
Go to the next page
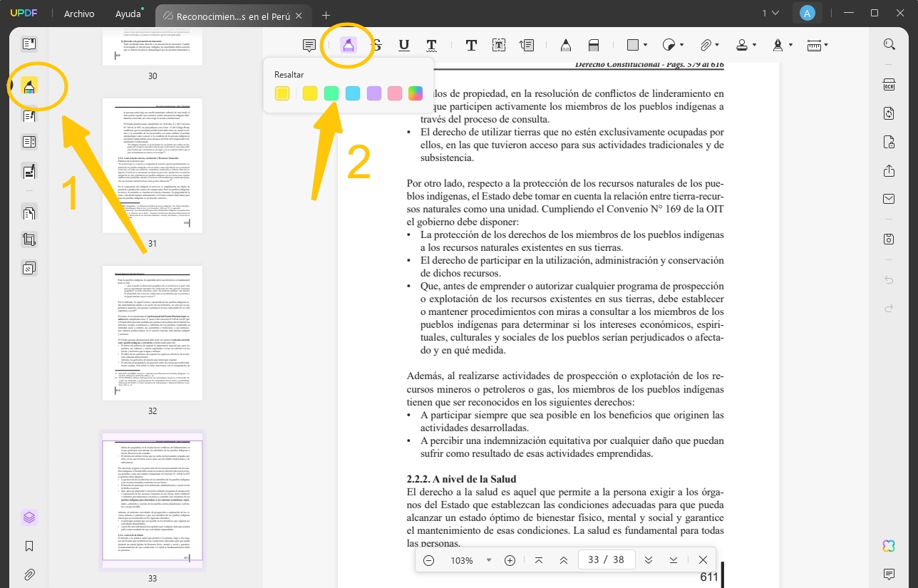click(649, 560)
